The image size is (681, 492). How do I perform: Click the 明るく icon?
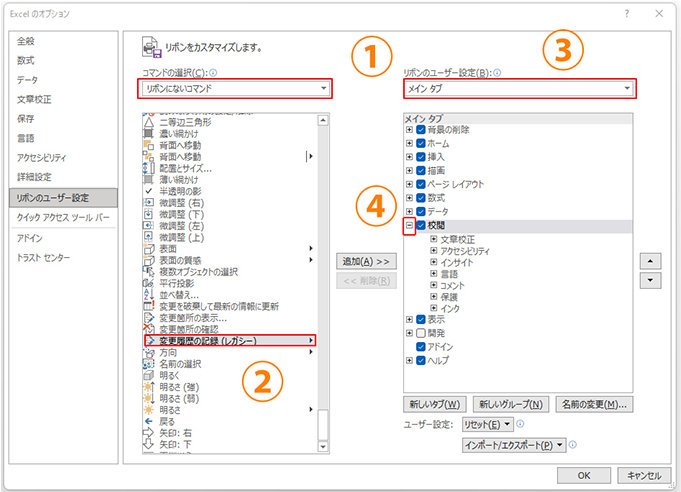(x=149, y=376)
